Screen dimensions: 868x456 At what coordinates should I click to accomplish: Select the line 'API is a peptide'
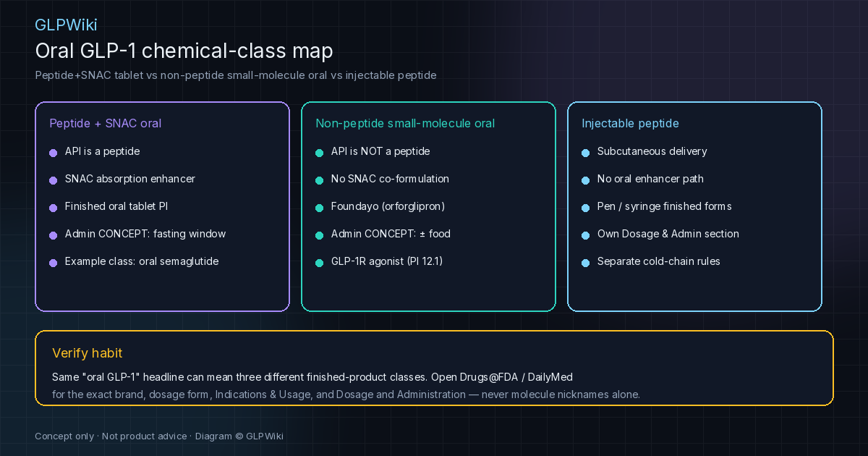click(x=102, y=151)
